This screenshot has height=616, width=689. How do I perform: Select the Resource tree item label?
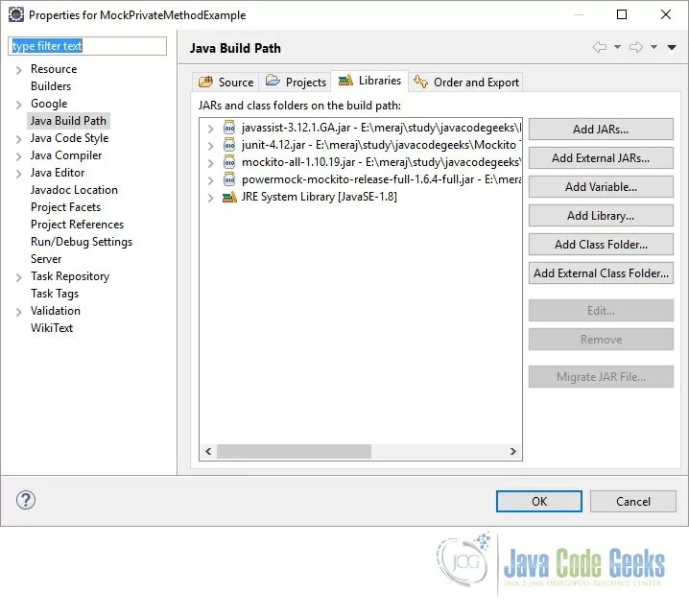[54, 69]
